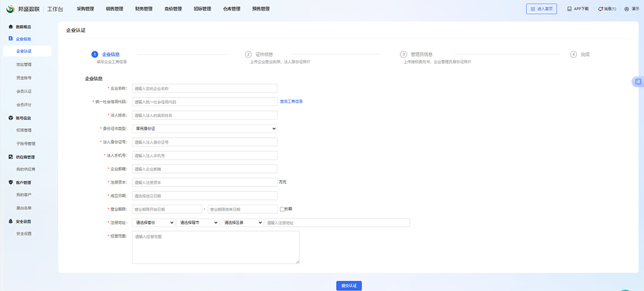Open the 身份证件类型 dropdown
The height and width of the screenshot is (291, 644).
pyautogui.click(x=204, y=129)
